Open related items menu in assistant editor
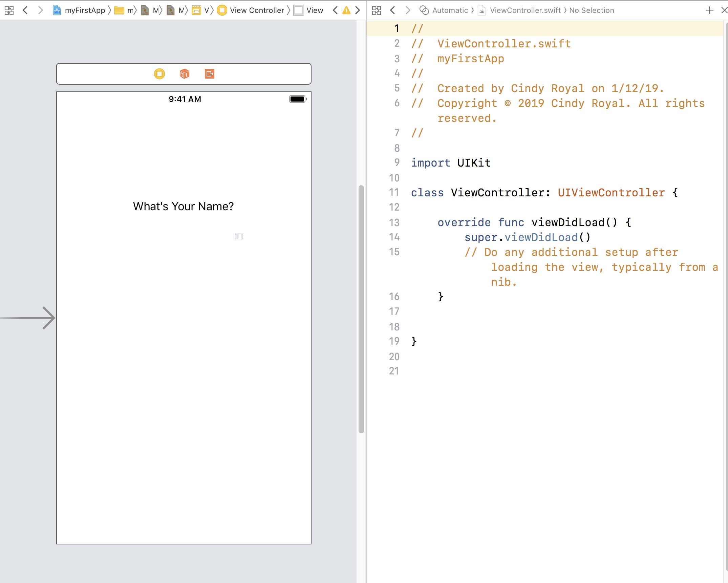Image resolution: width=728 pixels, height=583 pixels. coord(376,10)
